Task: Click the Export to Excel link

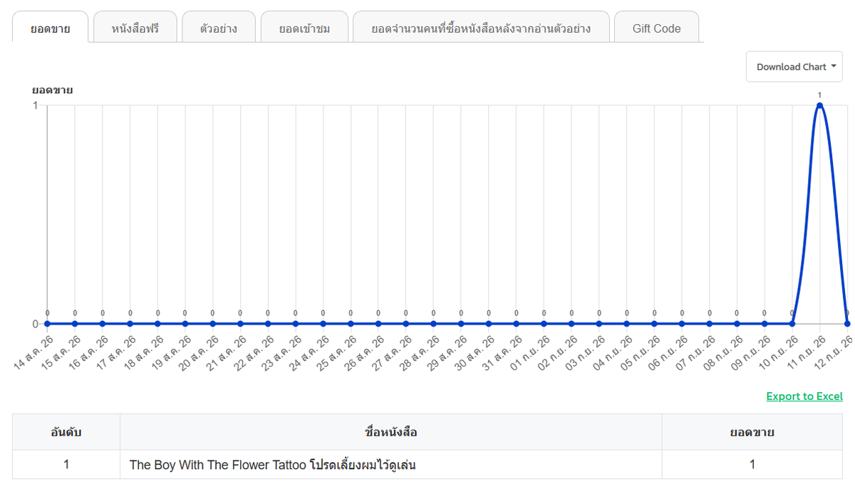Action: [804, 397]
